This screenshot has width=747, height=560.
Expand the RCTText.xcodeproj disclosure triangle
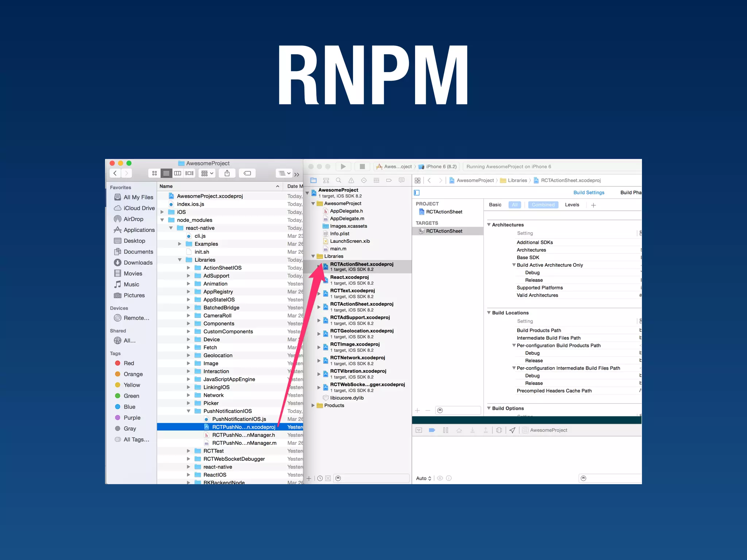319,293
